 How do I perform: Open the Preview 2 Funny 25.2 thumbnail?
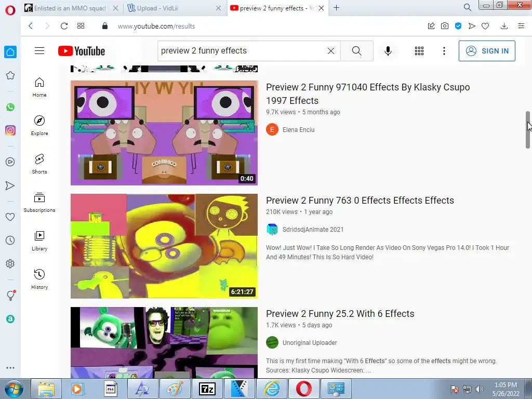pos(164,342)
